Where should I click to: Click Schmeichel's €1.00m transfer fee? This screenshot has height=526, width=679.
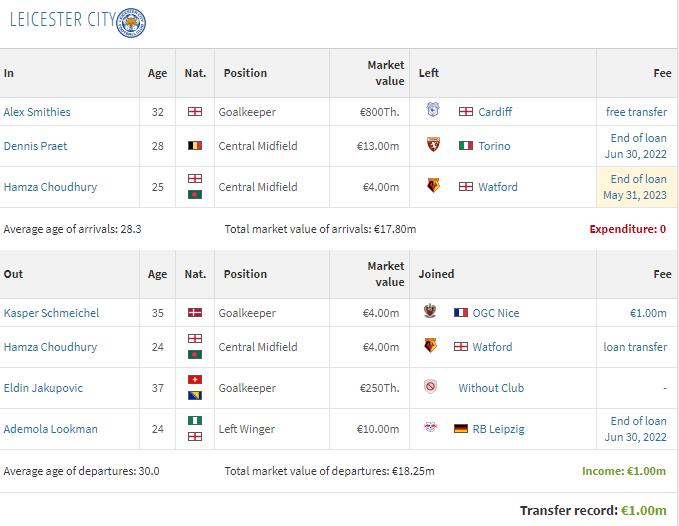tap(648, 313)
